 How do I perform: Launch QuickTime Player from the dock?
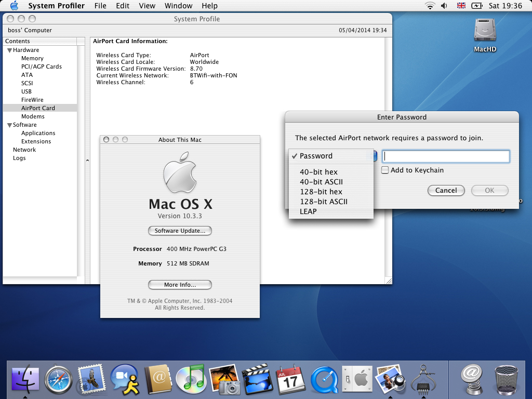point(324,379)
